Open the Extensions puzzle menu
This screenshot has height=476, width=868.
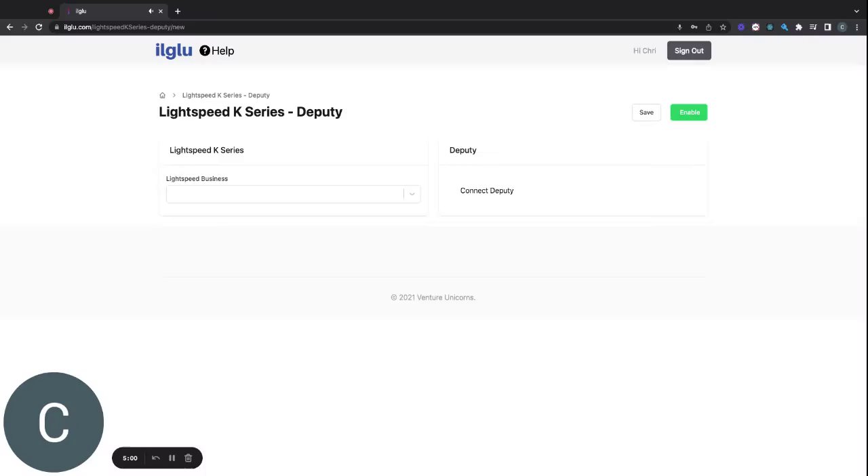pyautogui.click(x=799, y=27)
